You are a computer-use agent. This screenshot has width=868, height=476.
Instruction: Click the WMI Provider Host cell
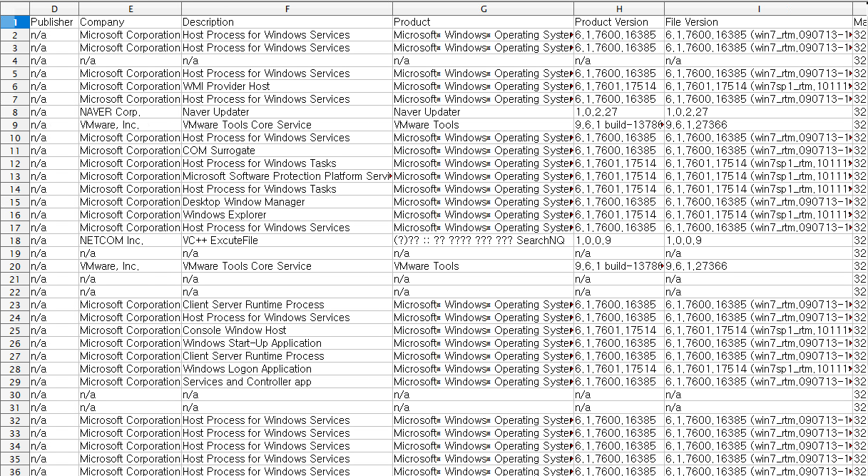click(287, 86)
